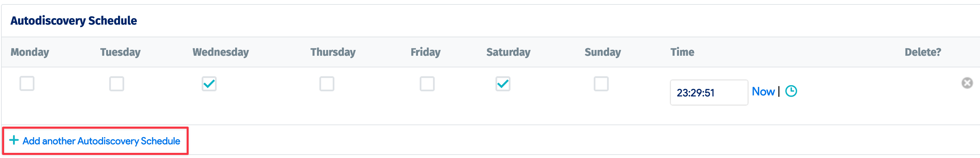
Task: Tick the Thursday checkbox
Action: coord(327,83)
